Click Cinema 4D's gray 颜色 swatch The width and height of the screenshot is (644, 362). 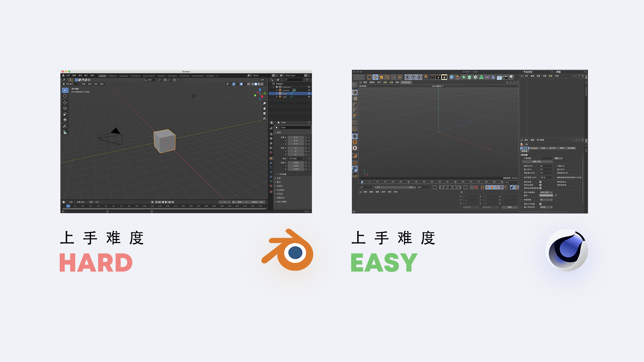(546, 195)
